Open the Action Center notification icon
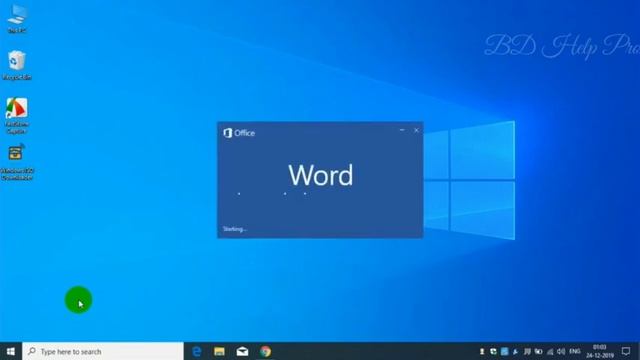Screen dimensions: 640x360 pyautogui.click(x=626, y=351)
